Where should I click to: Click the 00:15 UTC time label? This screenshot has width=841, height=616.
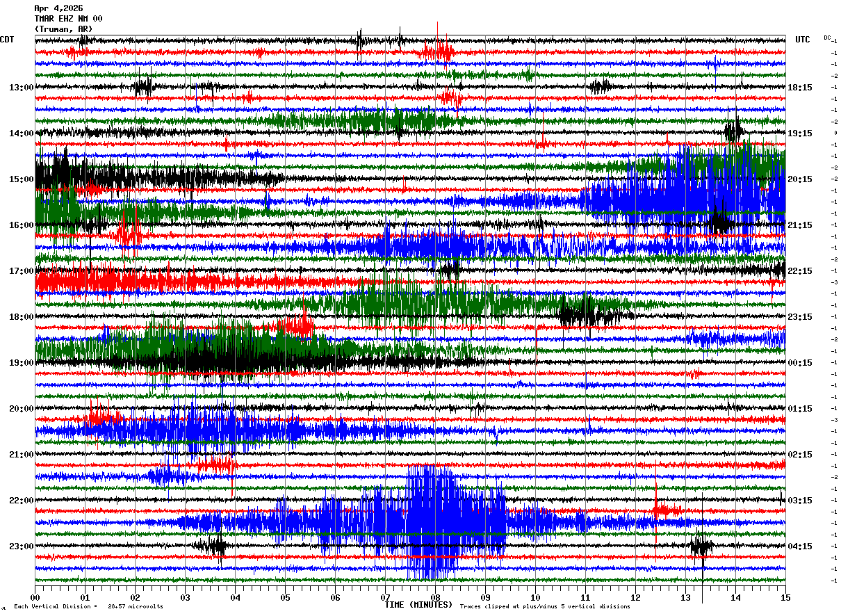pos(801,363)
